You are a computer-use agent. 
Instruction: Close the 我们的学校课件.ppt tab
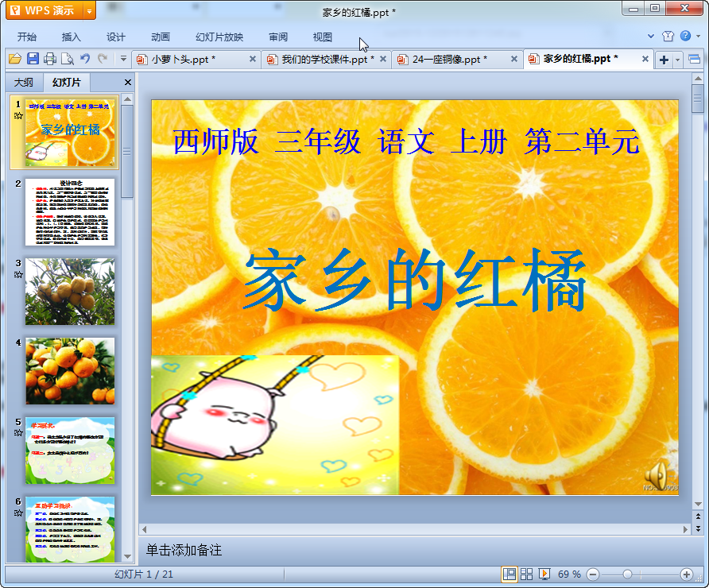383,59
